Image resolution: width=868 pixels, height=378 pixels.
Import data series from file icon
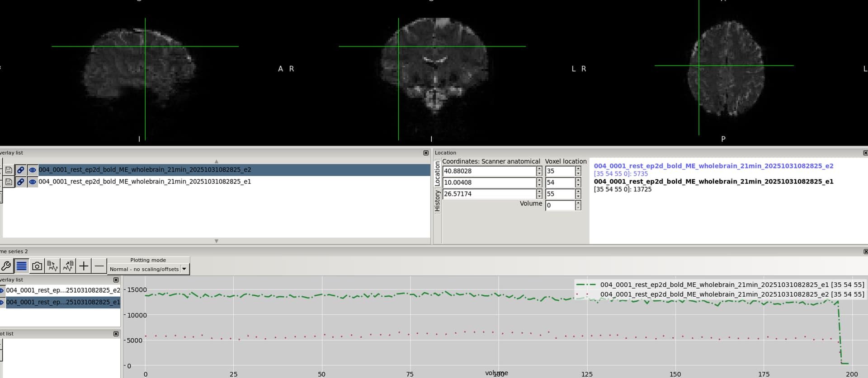(x=52, y=266)
